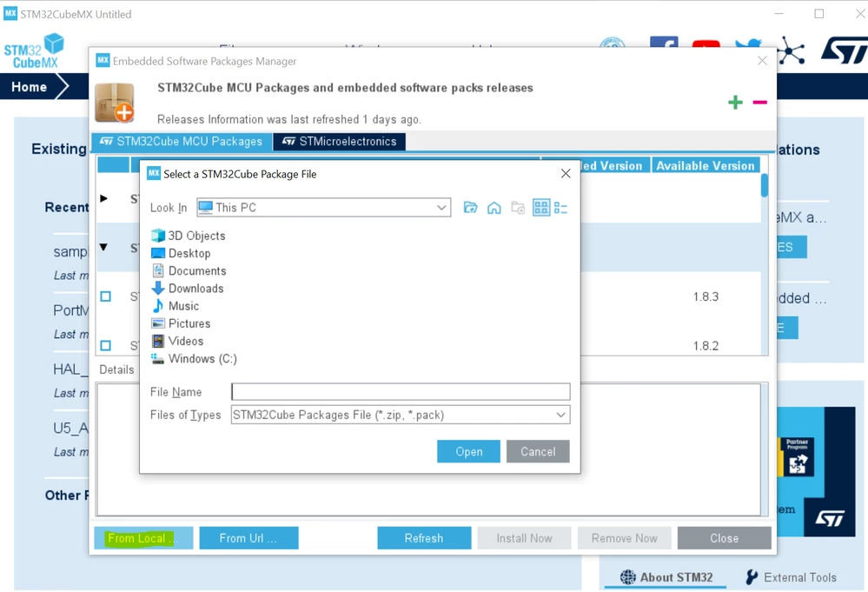Open the Music folder

pos(175,306)
